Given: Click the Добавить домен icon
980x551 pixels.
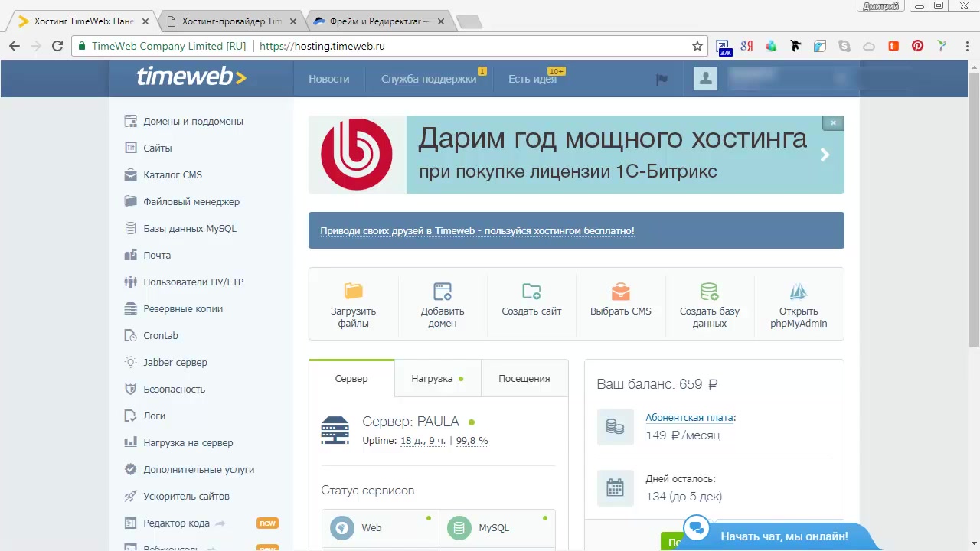Looking at the screenshot, I should click(443, 291).
